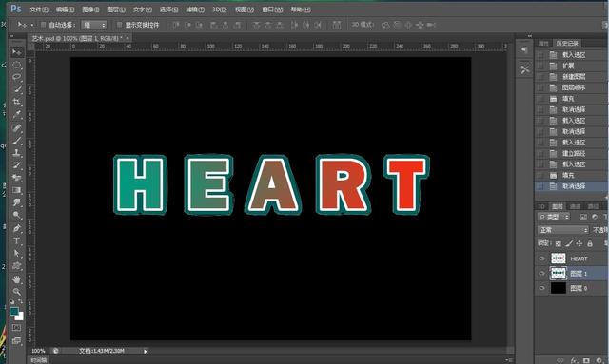Select the Zoom tool
This screenshot has height=364, width=609.
click(x=16, y=291)
